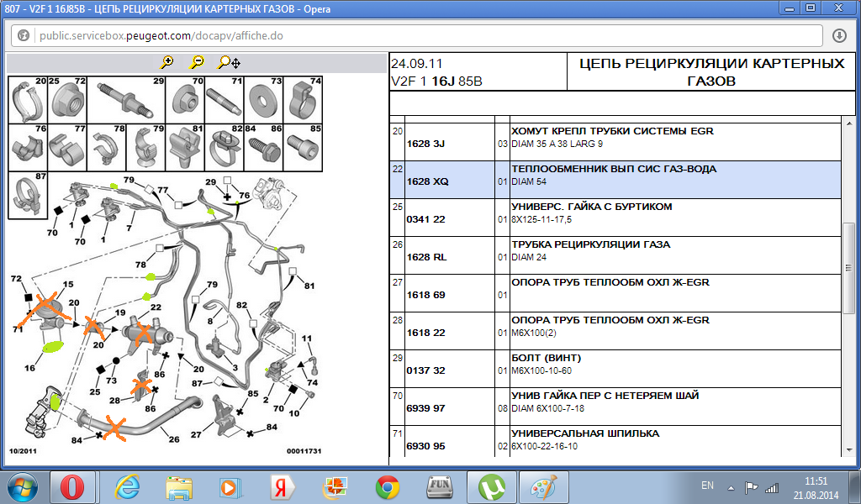861x504 pixels.
Task: Click the hose clamp 87 thumbnail
Action: 28,195
